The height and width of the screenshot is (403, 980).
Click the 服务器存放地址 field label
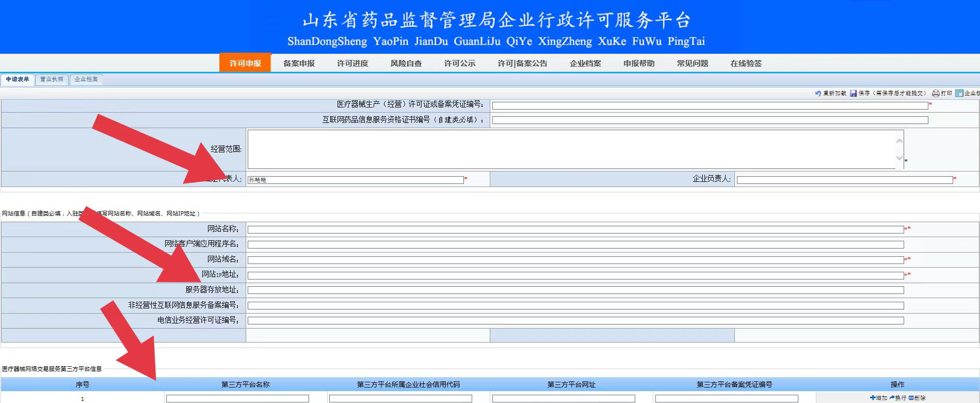(212, 289)
